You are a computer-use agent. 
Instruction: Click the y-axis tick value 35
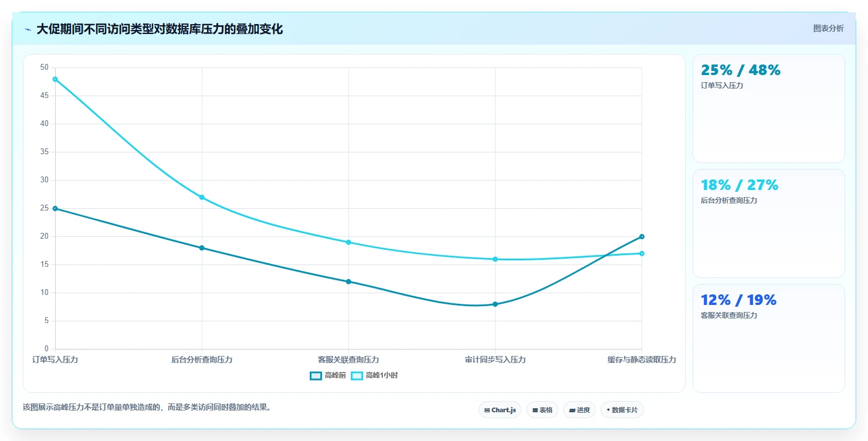45,152
